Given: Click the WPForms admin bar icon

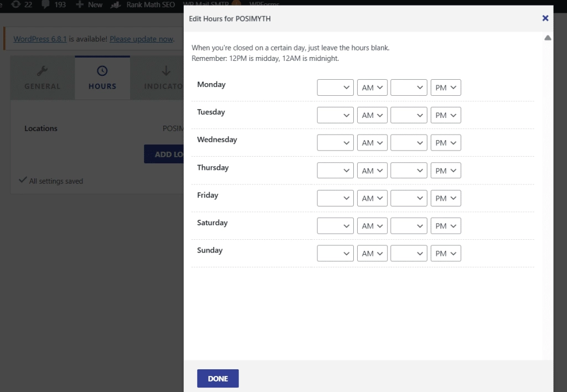Looking at the screenshot, I should [x=266, y=4].
